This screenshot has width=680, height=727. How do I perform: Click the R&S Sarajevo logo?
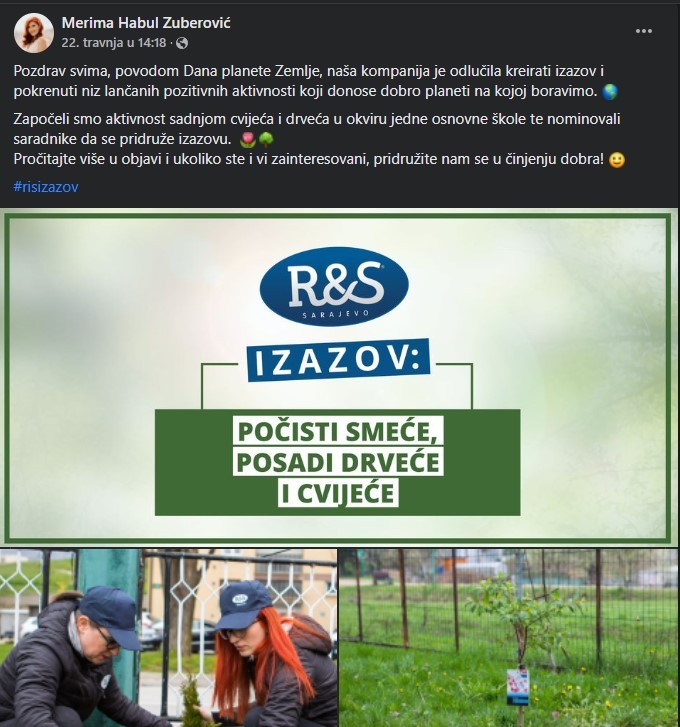(x=334, y=287)
